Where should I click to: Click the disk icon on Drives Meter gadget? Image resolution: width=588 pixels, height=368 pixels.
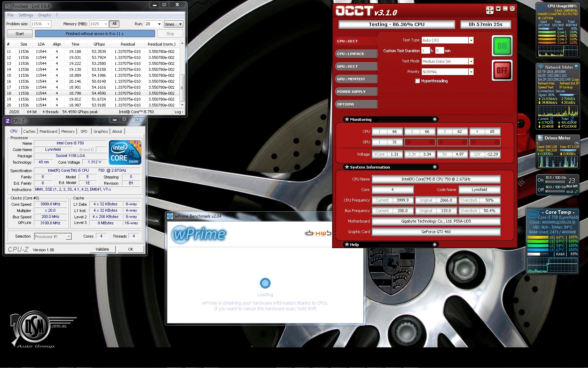(x=540, y=138)
